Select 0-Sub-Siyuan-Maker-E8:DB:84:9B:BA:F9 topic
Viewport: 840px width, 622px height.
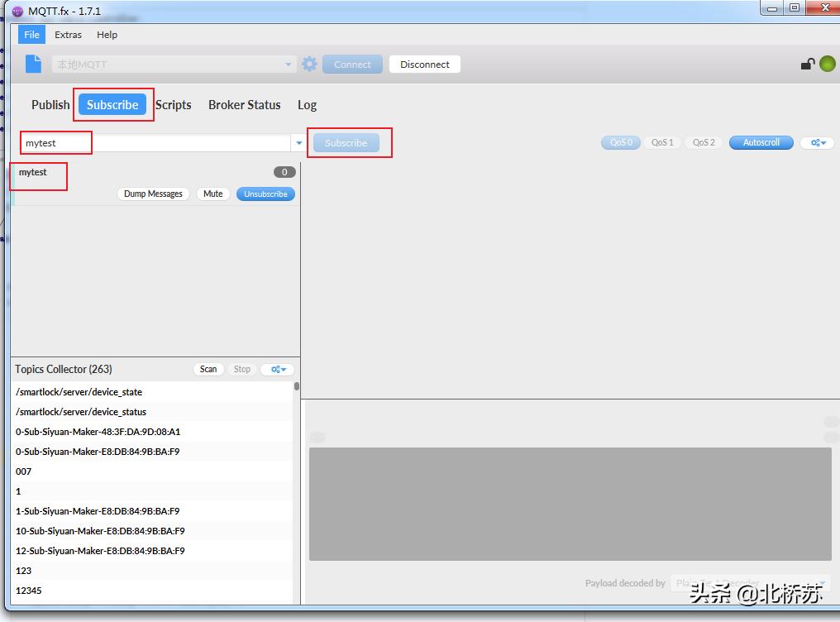click(x=152, y=452)
